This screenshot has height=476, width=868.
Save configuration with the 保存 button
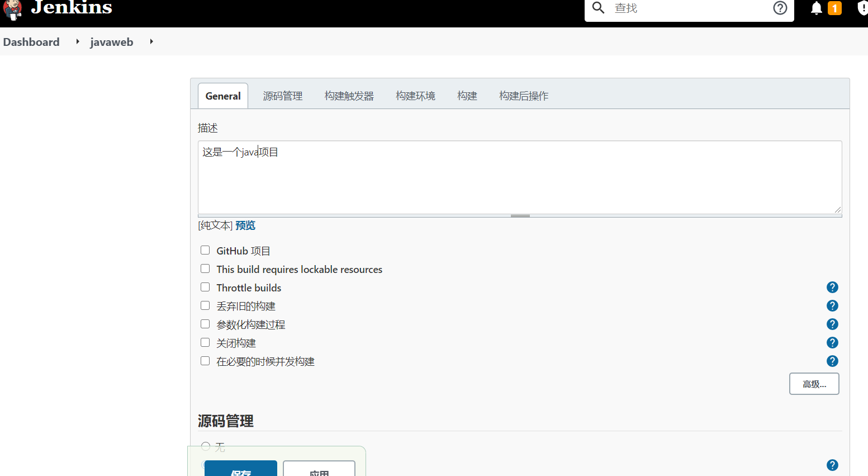point(240,470)
